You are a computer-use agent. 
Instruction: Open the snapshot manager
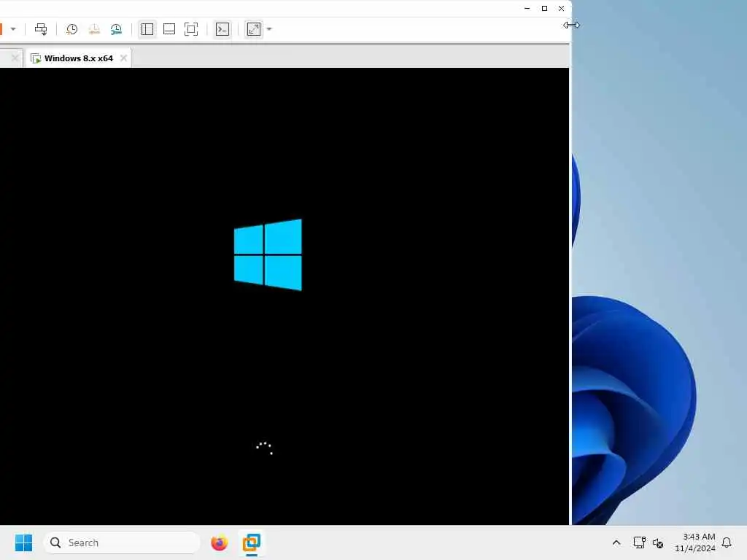[x=116, y=29]
